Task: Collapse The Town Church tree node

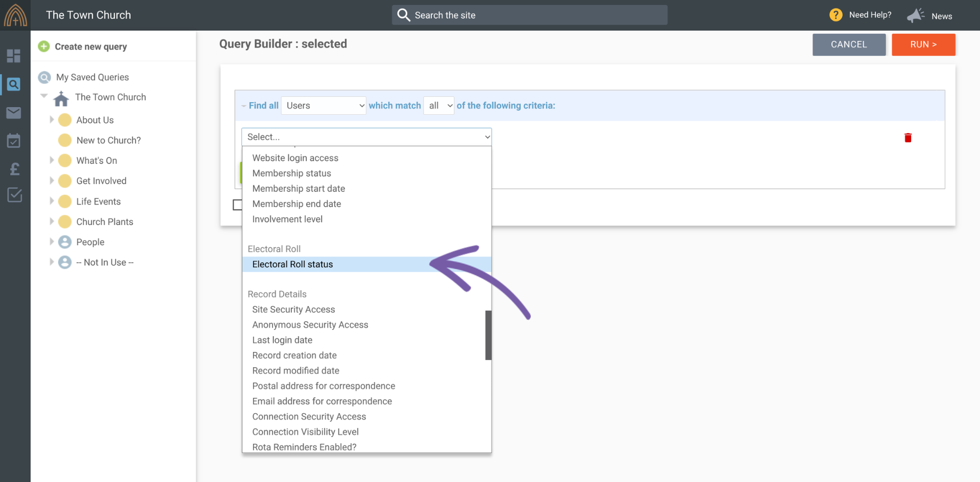Action: coord(44,96)
